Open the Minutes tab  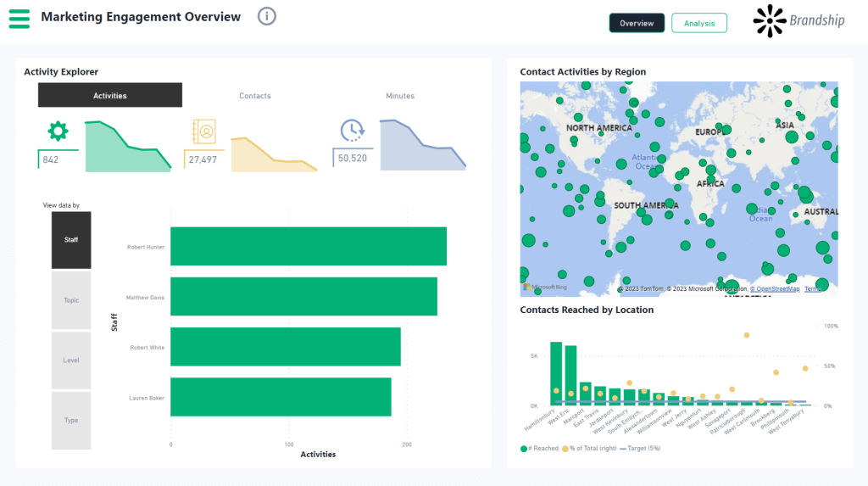tap(400, 96)
